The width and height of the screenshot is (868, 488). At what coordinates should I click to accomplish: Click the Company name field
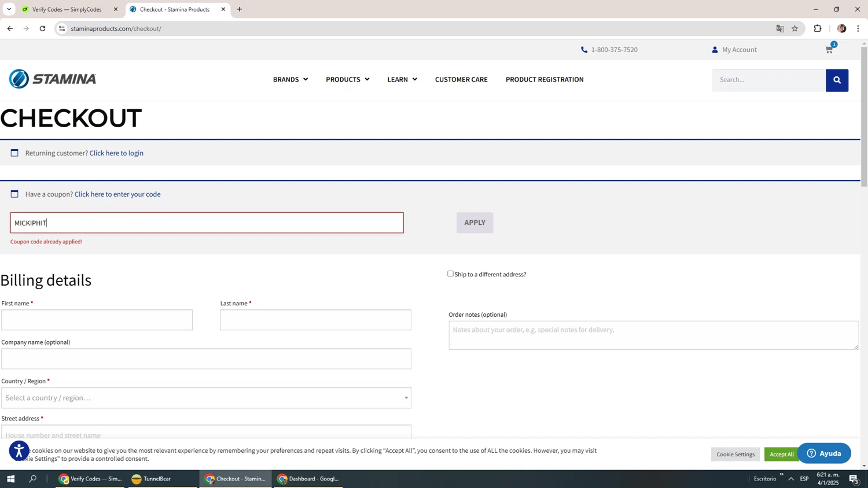click(206, 358)
